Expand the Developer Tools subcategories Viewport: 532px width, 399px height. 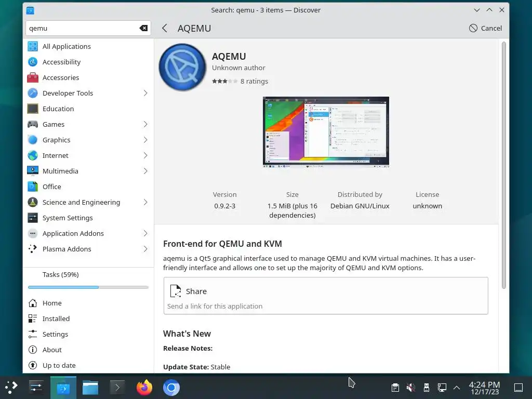pyautogui.click(x=145, y=93)
